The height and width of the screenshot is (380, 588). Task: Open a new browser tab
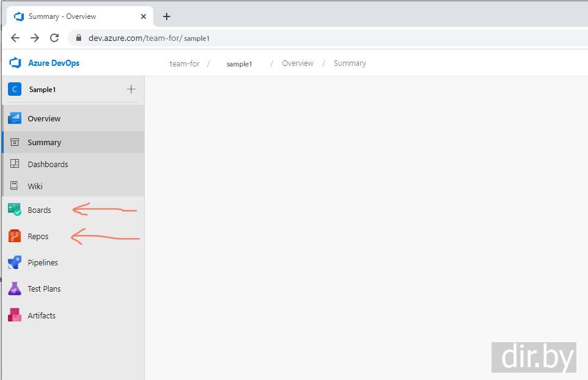(x=167, y=16)
